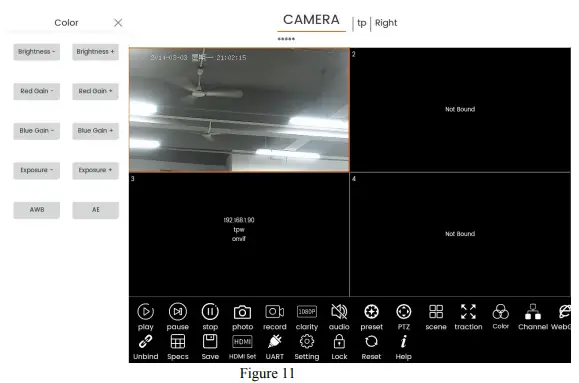Image resolution: width=579 pixels, height=383 pixels.
Task: Open HDMI Set option
Action: 242,342
